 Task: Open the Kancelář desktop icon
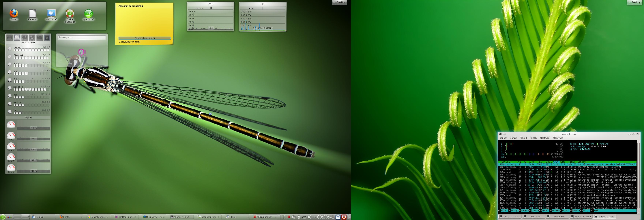point(33,14)
